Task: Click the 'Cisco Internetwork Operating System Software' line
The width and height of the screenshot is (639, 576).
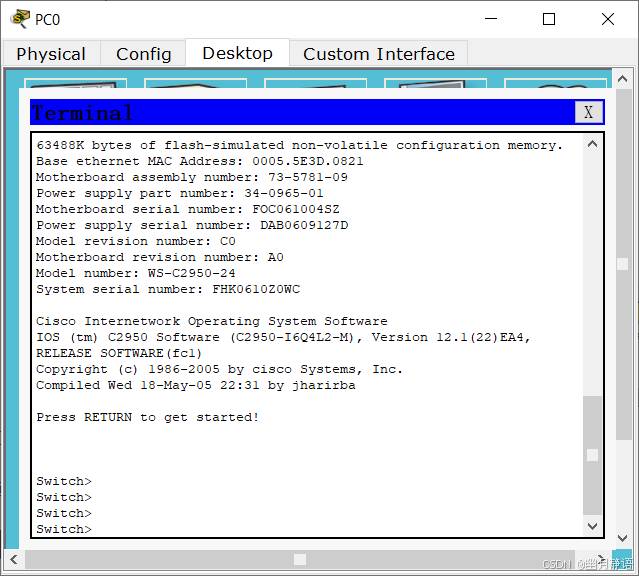Action: [212, 321]
